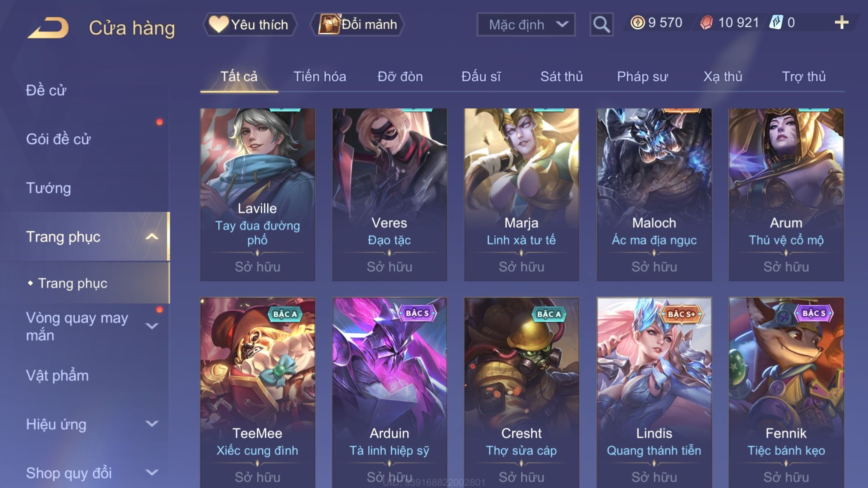The width and height of the screenshot is (868, 488).
Task: Switch to the Sát thủ tab
Action: [561, 77]
